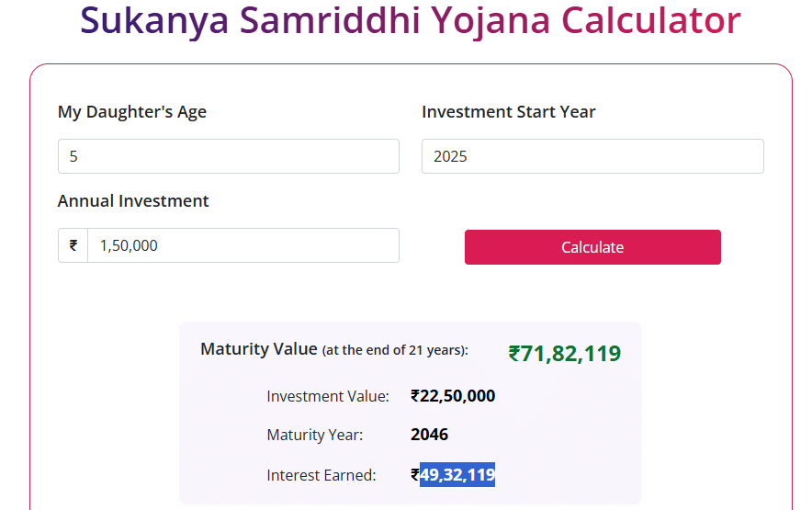Click the rupee symbol beside Annual Investment field
The height and width of the screenshot is (510, 812).
[x=73, y=246]
